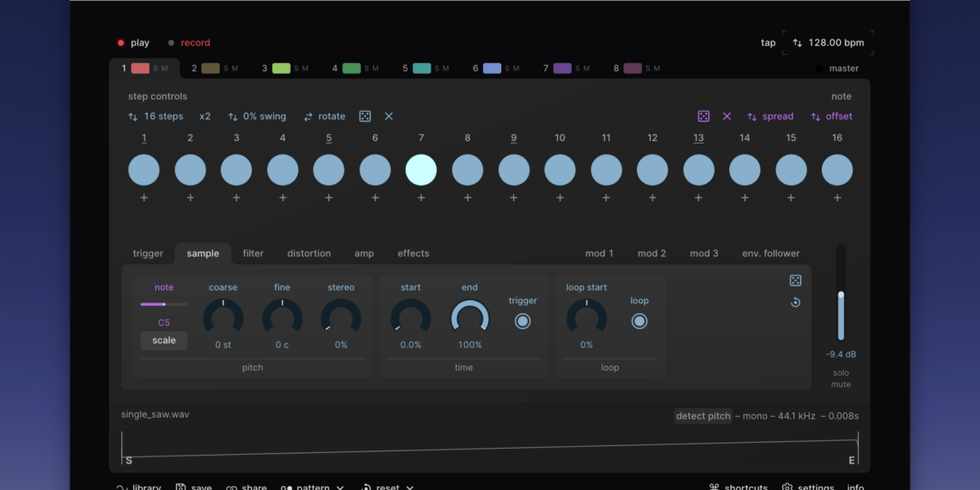Image resolution: width=980 pixels, height=490 pixels.
Task: Click the 16 steps stepper control
Action: pyautogui.click(x=156, y=116)
